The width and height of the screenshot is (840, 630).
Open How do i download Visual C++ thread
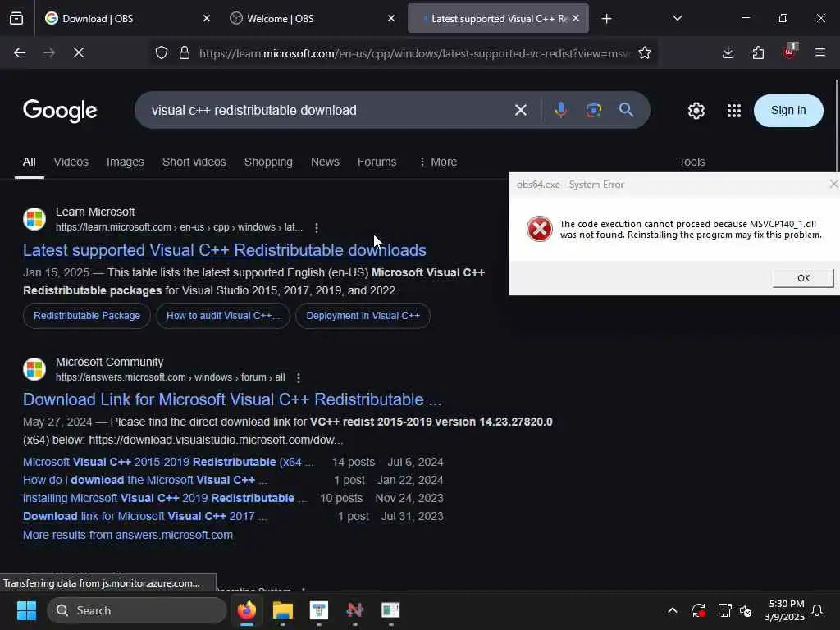pos(144,480)
